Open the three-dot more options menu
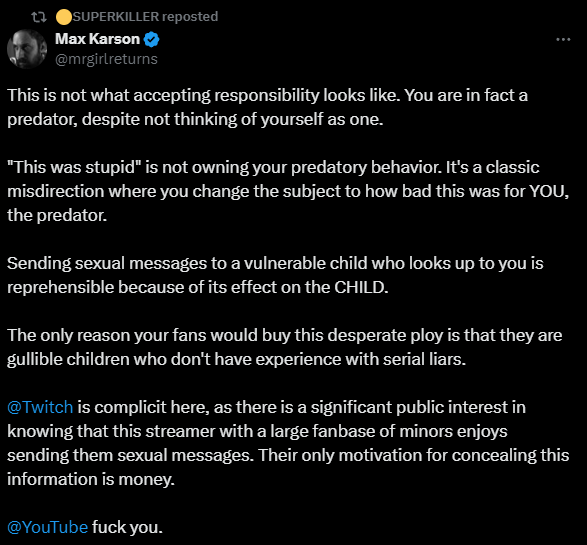Viewport: 587px width, 545px height. [x=563, y=39]
